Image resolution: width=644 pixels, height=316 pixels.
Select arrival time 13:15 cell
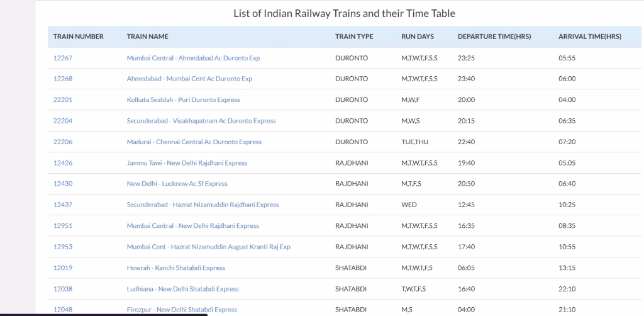(x=567, y=268)
